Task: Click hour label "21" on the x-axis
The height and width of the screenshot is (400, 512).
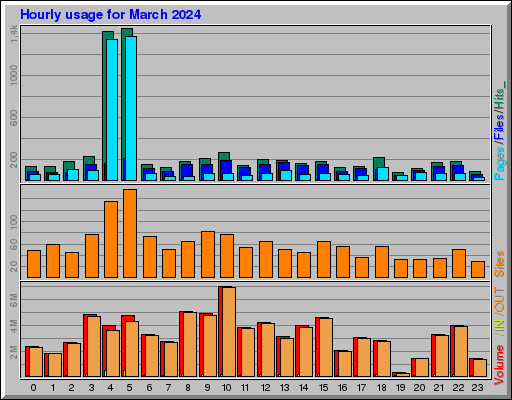Action: coord(439,388)
